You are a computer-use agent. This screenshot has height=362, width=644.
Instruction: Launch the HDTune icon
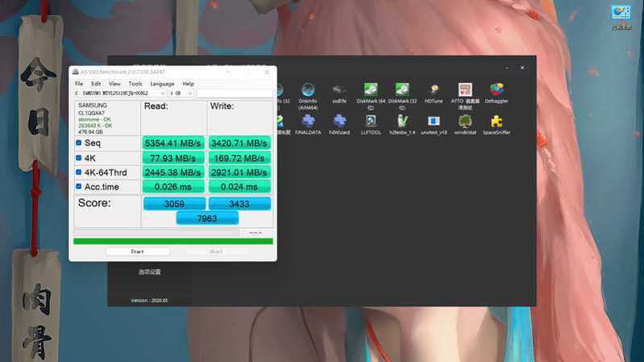click(x=434, y=89)
